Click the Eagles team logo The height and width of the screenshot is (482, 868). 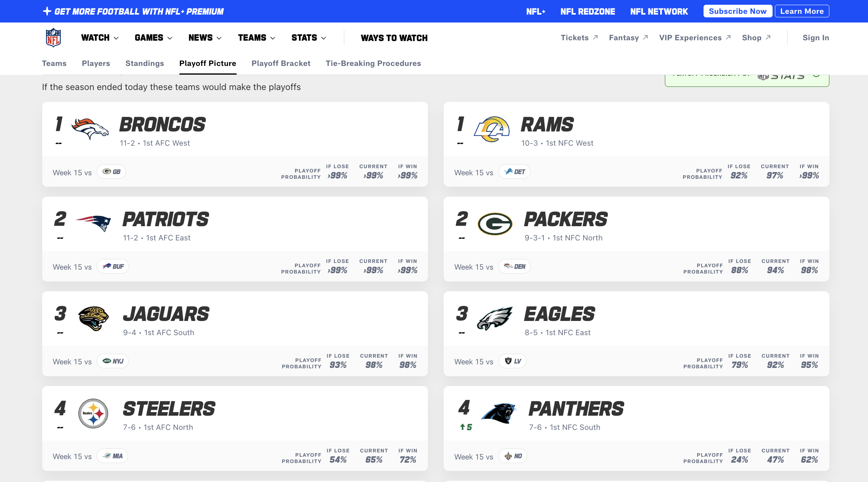(495, 318)
